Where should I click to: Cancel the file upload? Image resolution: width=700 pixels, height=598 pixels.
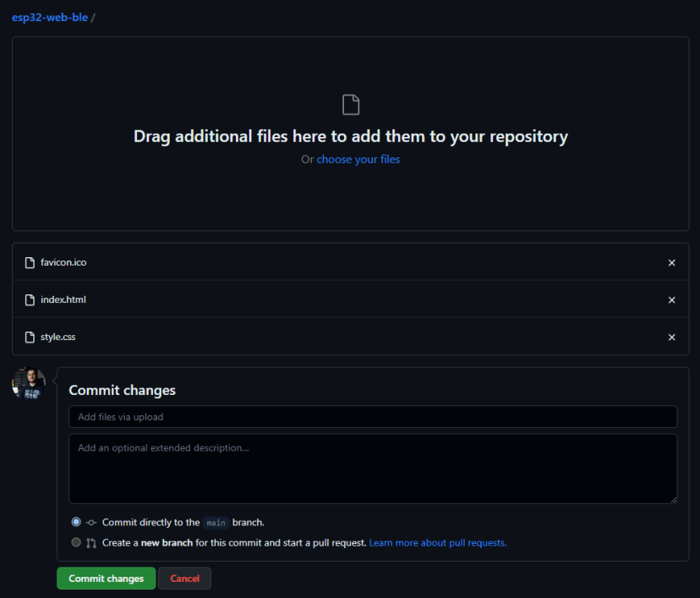click(x=184, y=578)
